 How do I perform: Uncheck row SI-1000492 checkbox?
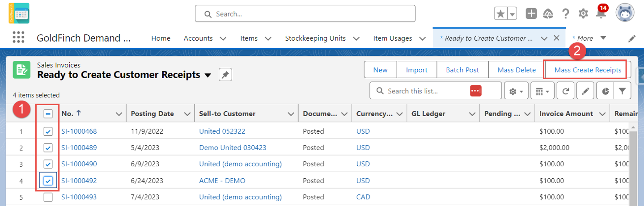pos(48,181)
